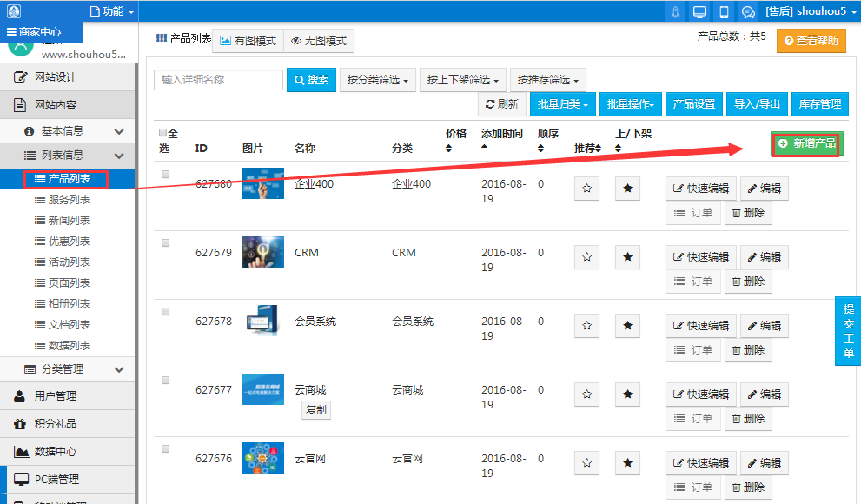Open 新闻列表 in the sidebar

point(70,221)
